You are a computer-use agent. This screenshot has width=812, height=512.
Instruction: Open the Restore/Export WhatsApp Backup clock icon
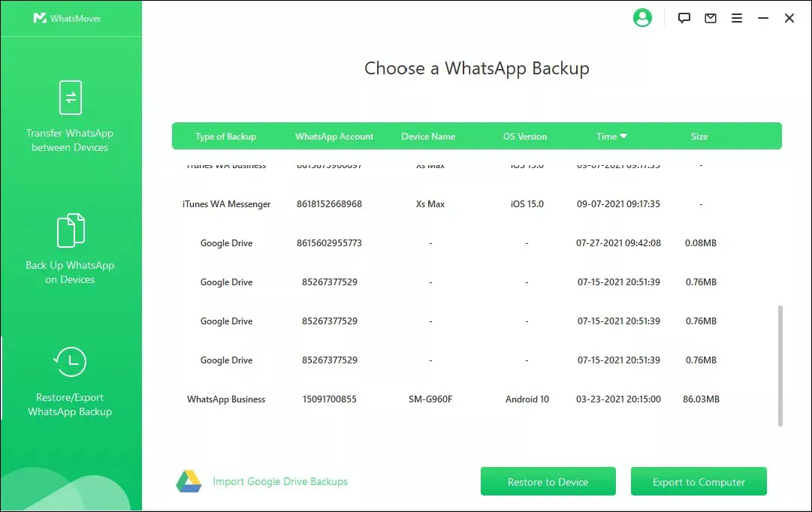(70, 363)
